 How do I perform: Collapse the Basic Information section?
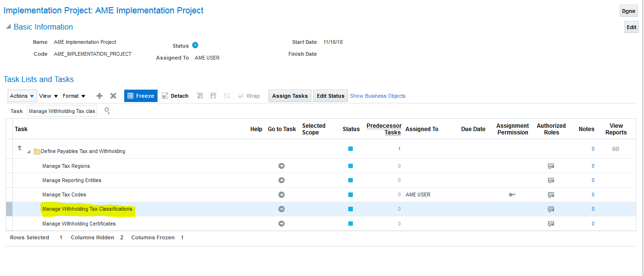point(8,27)
